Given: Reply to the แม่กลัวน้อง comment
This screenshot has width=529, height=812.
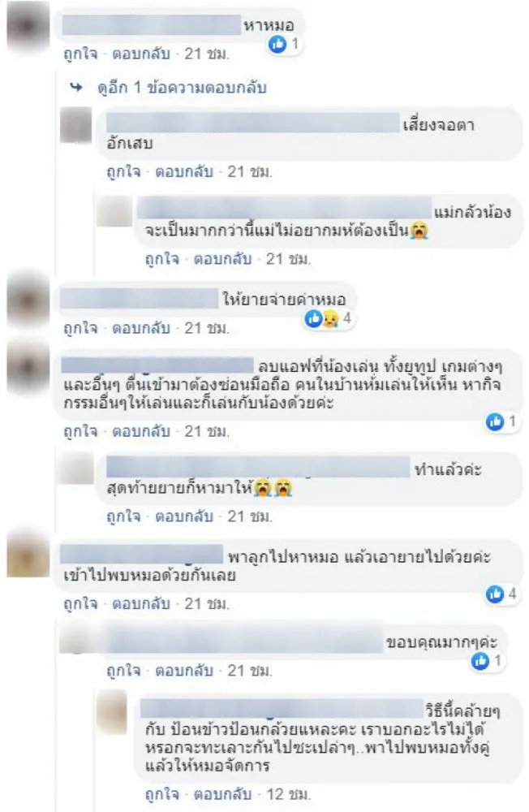Looking at the screenshot, I should [x=222, y=258].
